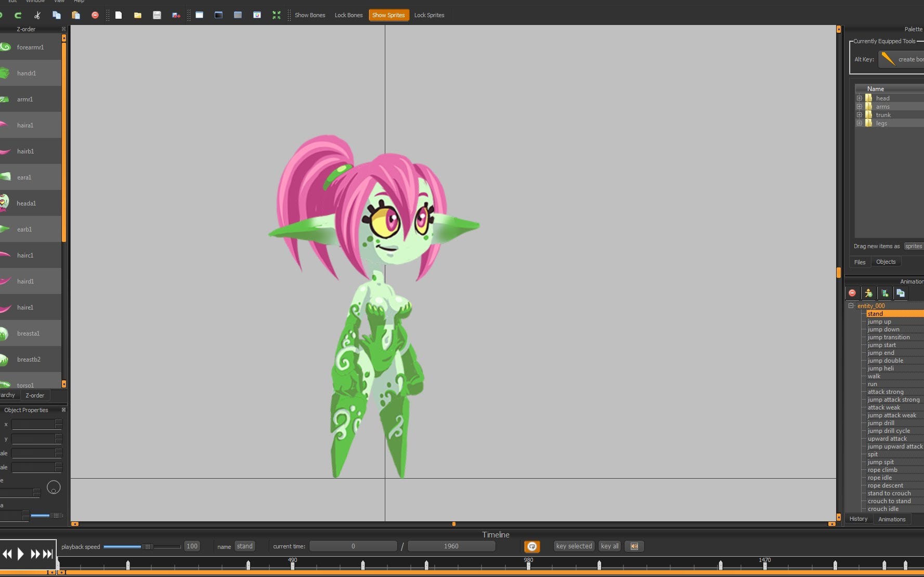Click the white canvas background icon
Screen dimensions: 924x577
pos(199,15)
